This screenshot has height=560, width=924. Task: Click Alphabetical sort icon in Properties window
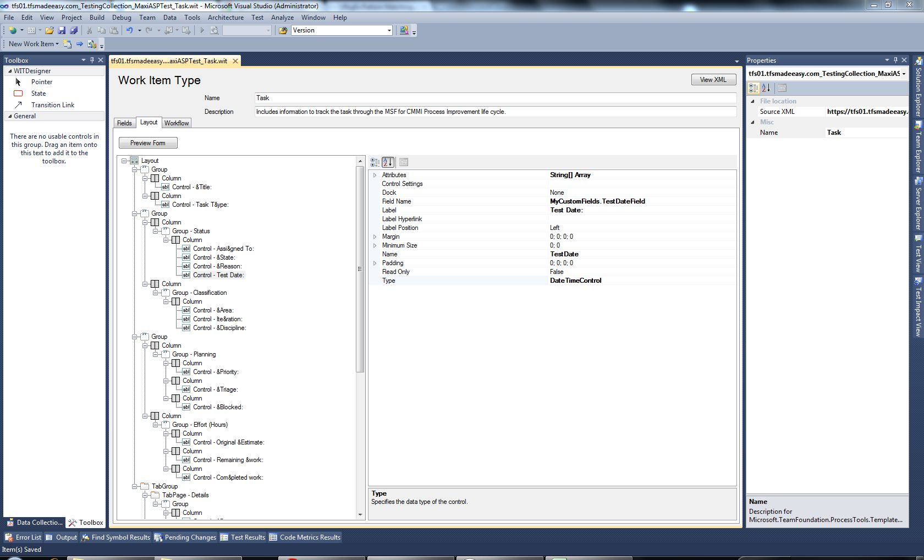tap(766, 88)
